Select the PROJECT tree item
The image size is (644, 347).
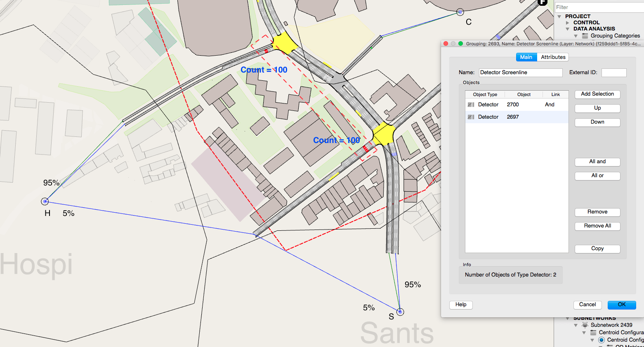tap(578, 16)
